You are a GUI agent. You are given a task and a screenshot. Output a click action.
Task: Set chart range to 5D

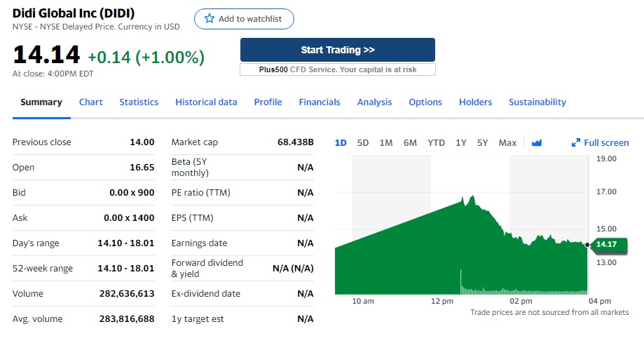[363, 142]
